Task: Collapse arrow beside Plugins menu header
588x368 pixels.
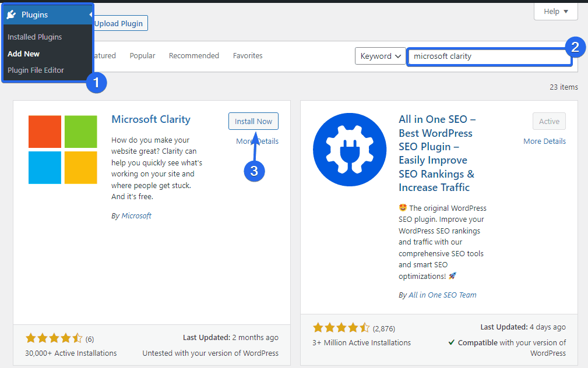Action: click(90, 15)
